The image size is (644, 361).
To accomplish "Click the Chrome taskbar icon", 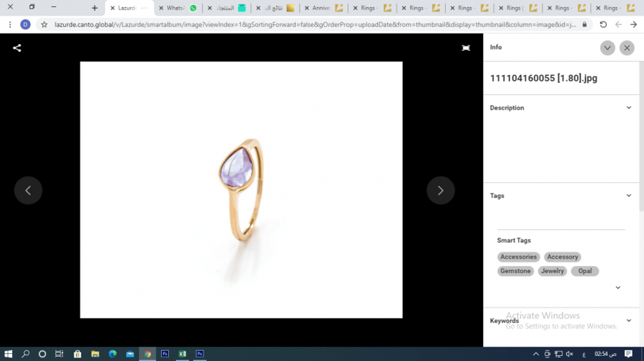I will coord(147,354).
